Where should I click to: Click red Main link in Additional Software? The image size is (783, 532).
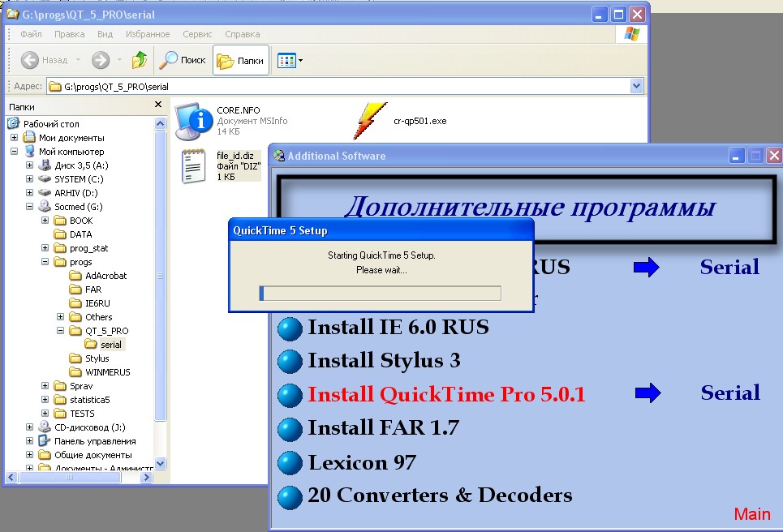pos(752,514)
